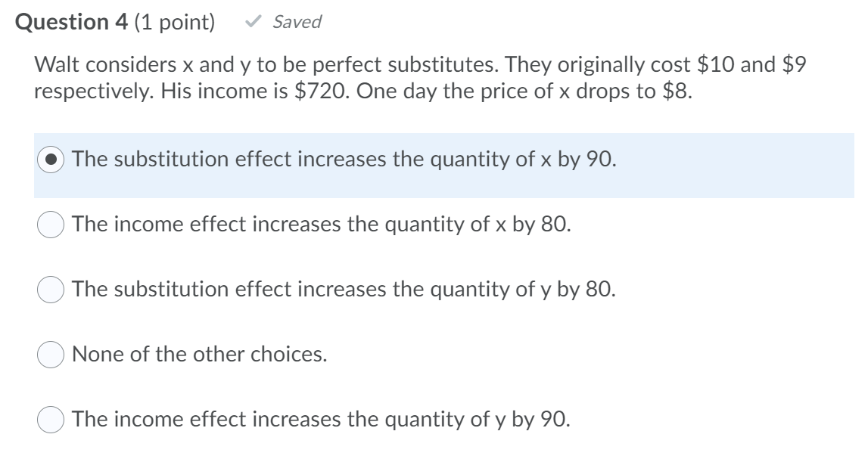Pick income effect increases quantity of y by 90
Viewport: 868px width, 459px height.
coord(48,418)
